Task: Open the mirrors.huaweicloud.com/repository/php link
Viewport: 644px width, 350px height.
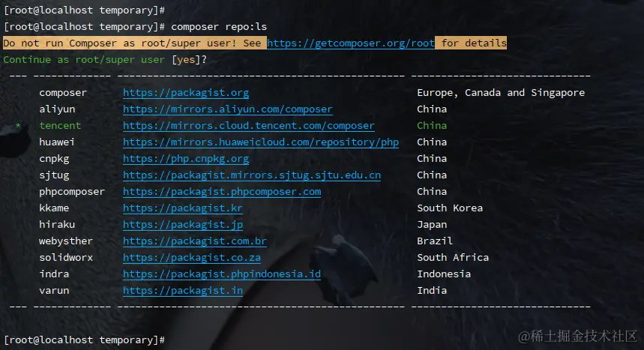Action: tap(261, 142)
